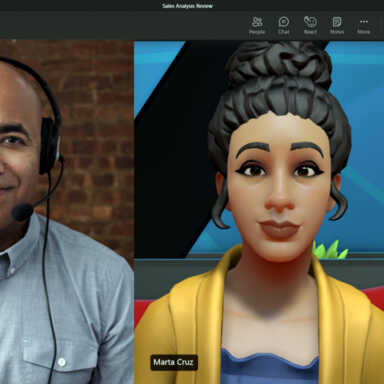Click the Marta Cruz name tag
Viewport: 384px width, 384px height.
(x=174, y=362)
